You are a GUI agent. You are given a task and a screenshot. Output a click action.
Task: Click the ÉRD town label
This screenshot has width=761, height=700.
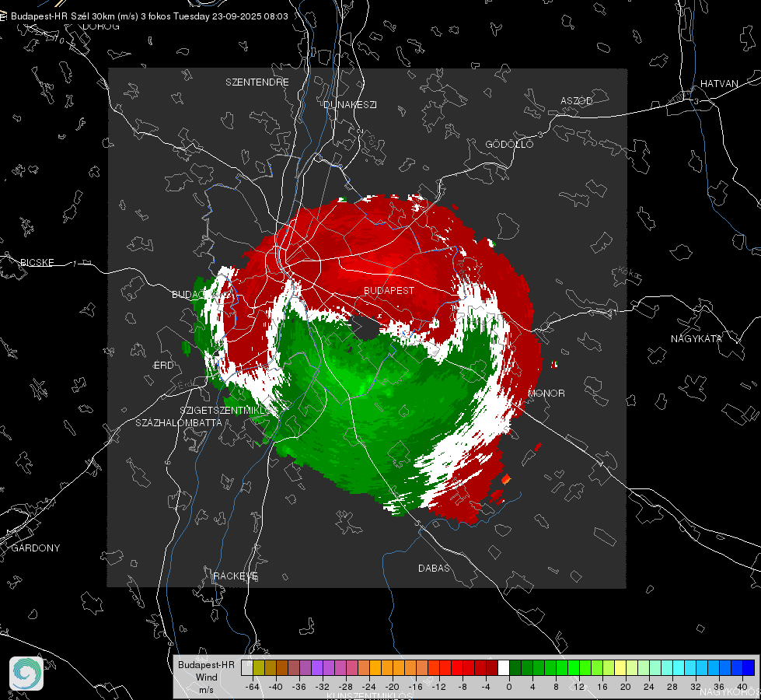(x=163, y=366)
